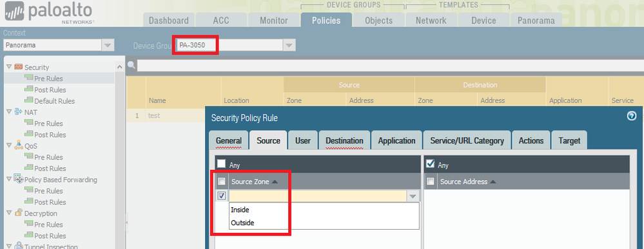Click the Security Default Rules row icon

coord(29,100)
